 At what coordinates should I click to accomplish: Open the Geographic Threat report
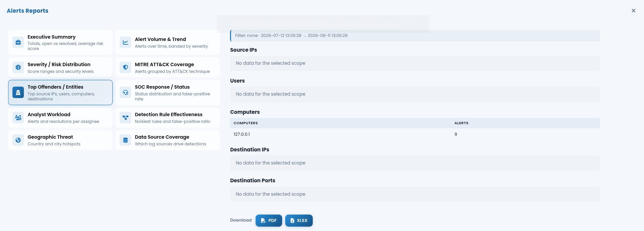60,140
